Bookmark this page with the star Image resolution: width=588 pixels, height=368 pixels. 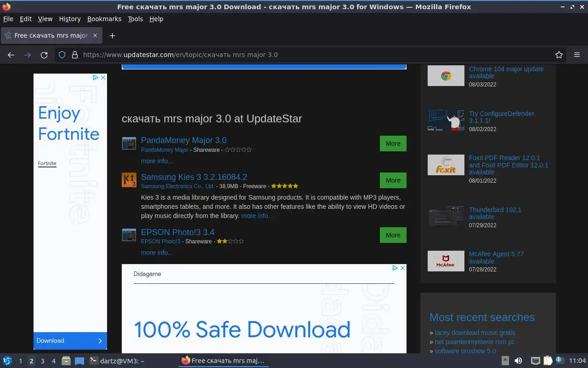pos(559,55)
